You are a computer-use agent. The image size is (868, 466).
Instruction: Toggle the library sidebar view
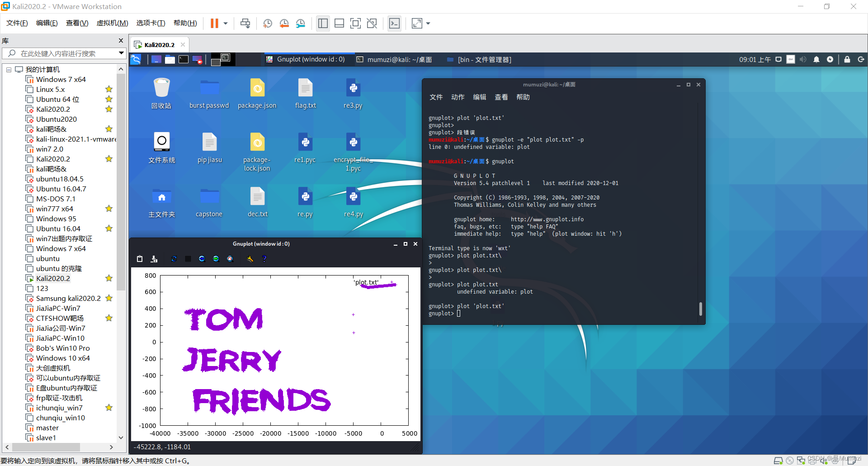[x=323, y=24]
